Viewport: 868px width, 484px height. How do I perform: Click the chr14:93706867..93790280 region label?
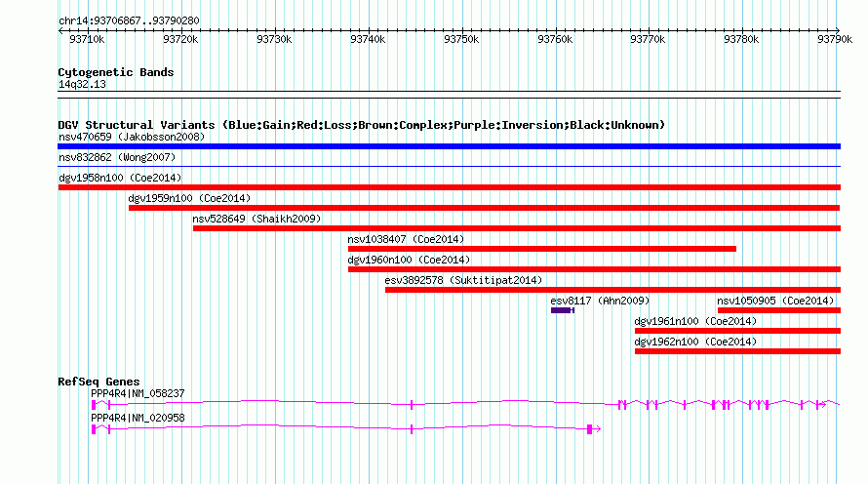[129, 20]
